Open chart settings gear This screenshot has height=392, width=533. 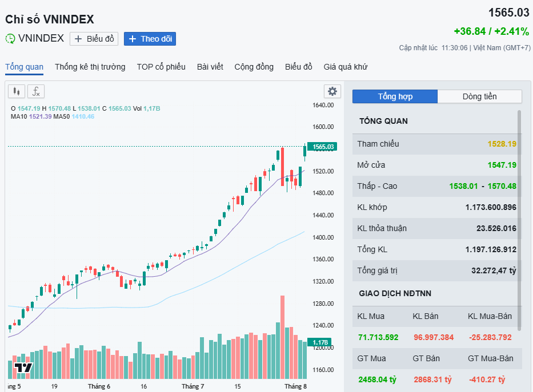pyautogui.click(x=332, y=91)
